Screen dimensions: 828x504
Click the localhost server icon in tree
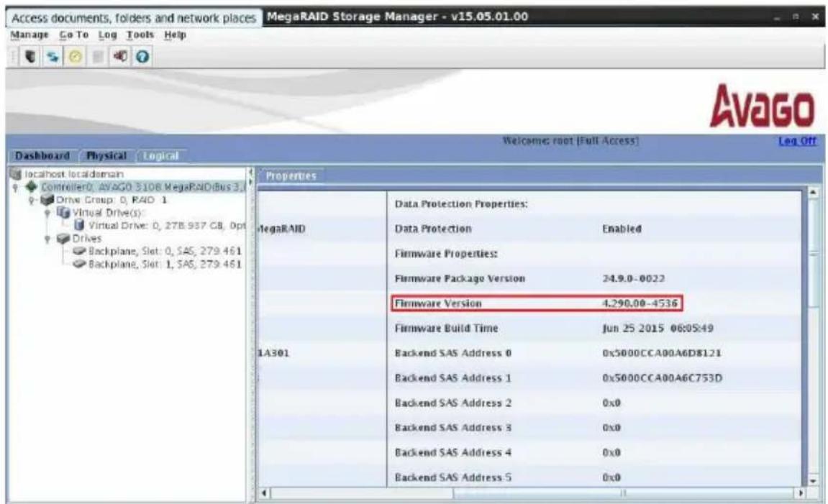pos(15,173)
